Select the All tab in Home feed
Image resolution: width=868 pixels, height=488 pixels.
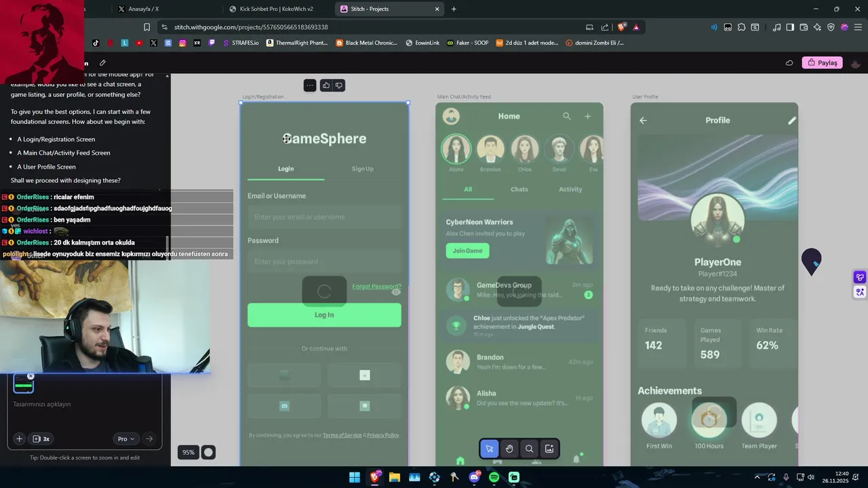pyautogui.click(x=468, y=189)
